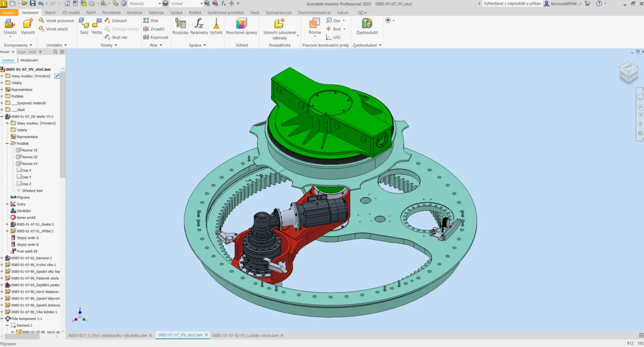
Task: Expand the top-level Reprezentace node
Action: pyautogui.click(x=2, y=90)
